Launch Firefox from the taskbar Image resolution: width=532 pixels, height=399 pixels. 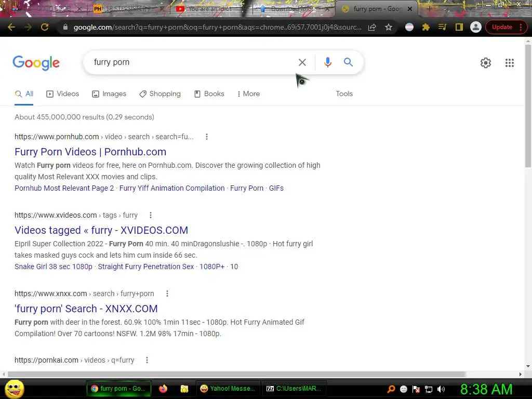[163, 389]
